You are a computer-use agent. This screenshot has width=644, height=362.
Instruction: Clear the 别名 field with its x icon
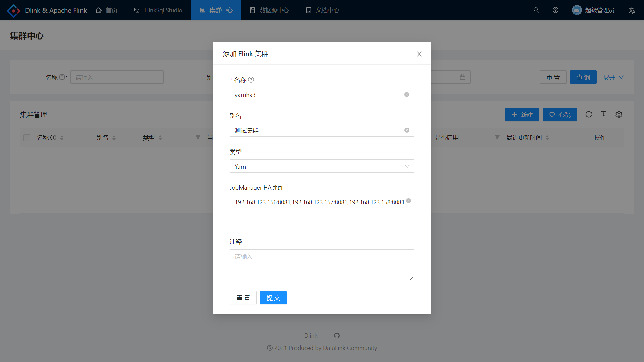[x=407, y=130]
